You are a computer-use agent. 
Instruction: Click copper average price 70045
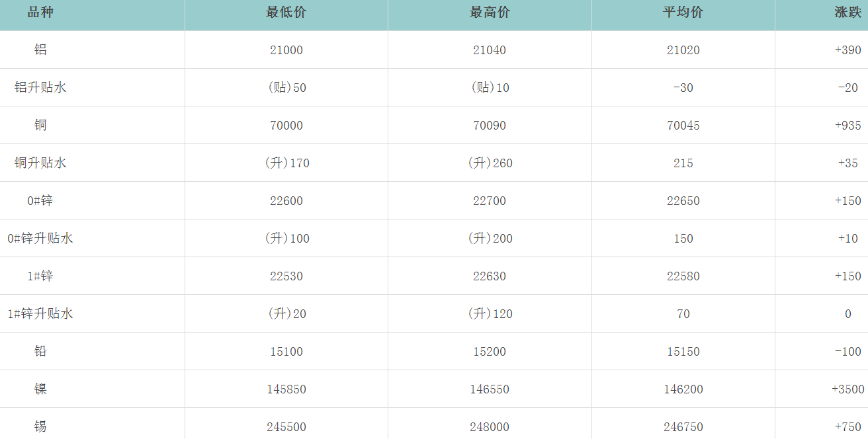pos(683,125)
